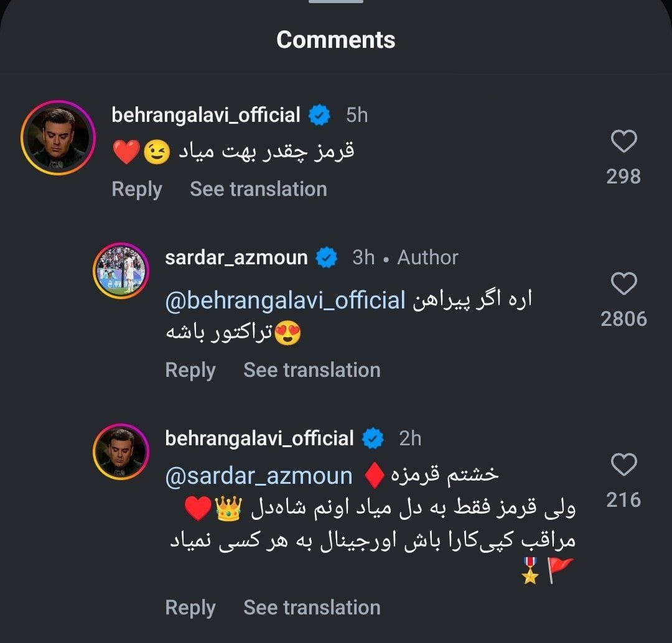See translation of the first comment
Viewport: 672px width, 643px height.
pos(258,189)
